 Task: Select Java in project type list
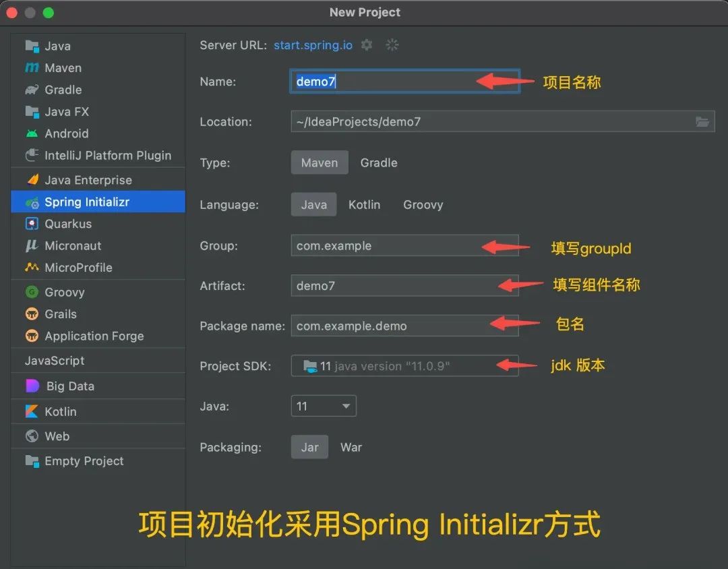(98, 46)
